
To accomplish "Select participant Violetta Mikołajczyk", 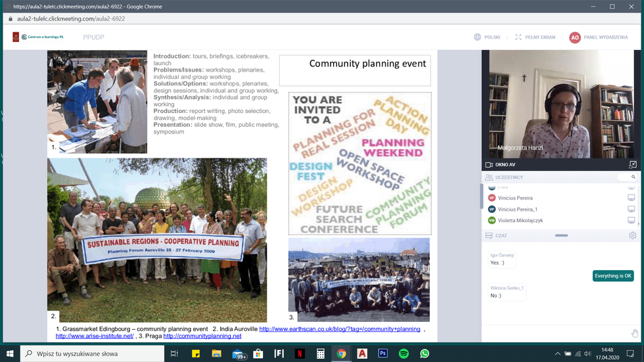I will (520, 220).
